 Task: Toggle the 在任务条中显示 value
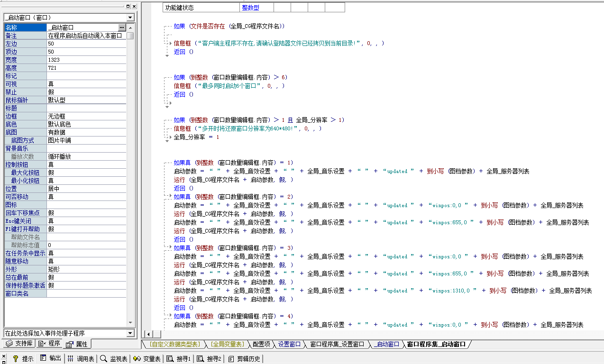coord(86,253)
